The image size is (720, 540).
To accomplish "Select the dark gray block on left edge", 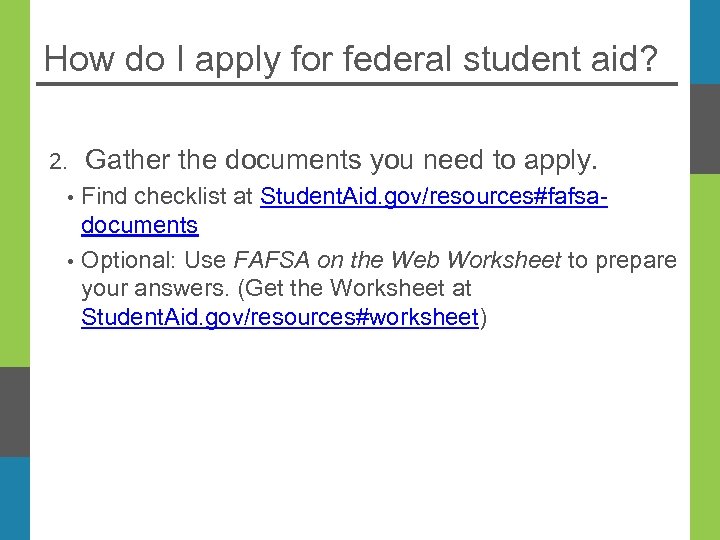I will coord(14,412).
